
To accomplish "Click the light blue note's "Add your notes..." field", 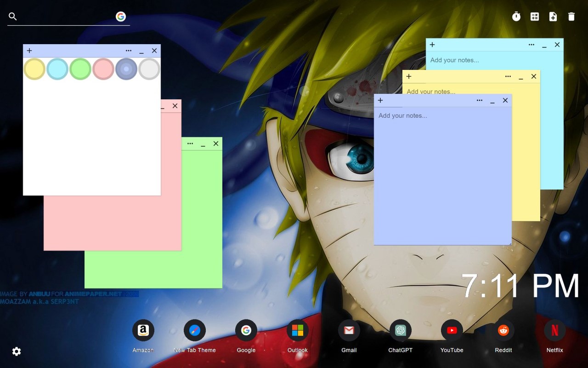I will 494,60.
